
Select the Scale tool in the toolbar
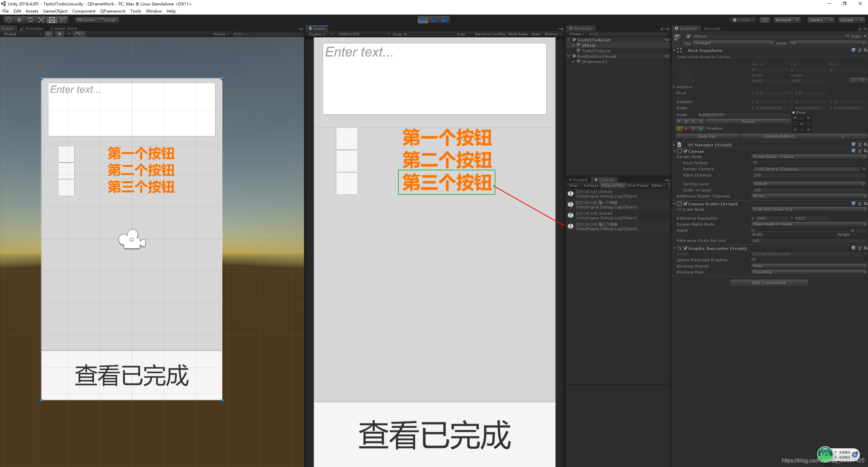41,20
